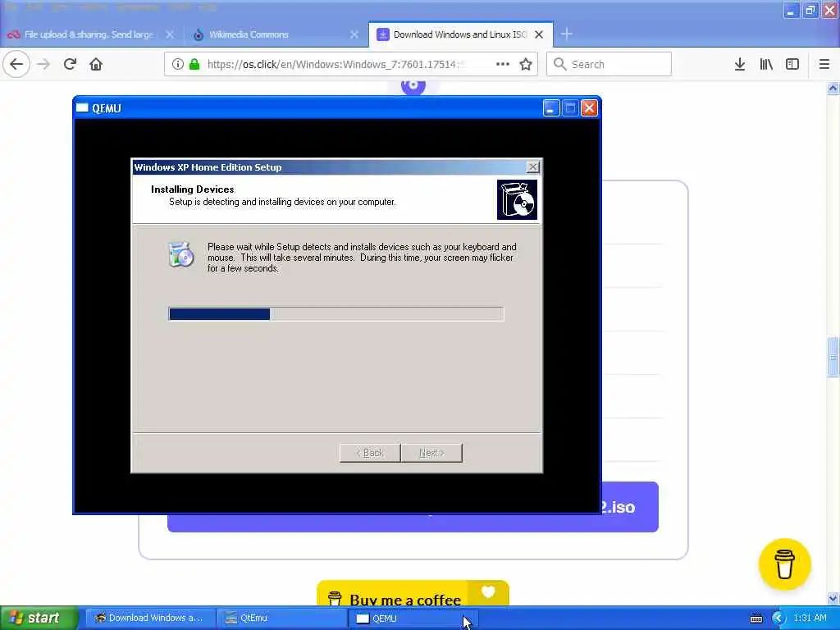
Task: Click the 1:31 AM taskbar clock
Action: tap(810, 619)
